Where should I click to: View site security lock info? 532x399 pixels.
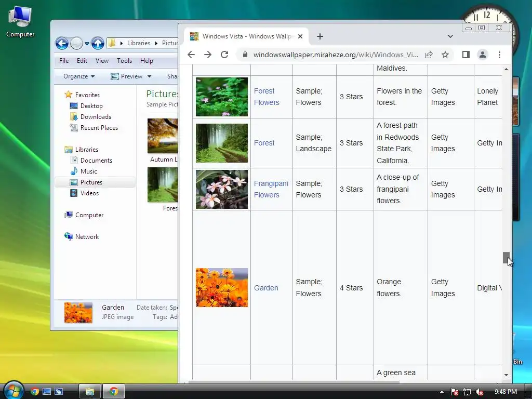245,55
